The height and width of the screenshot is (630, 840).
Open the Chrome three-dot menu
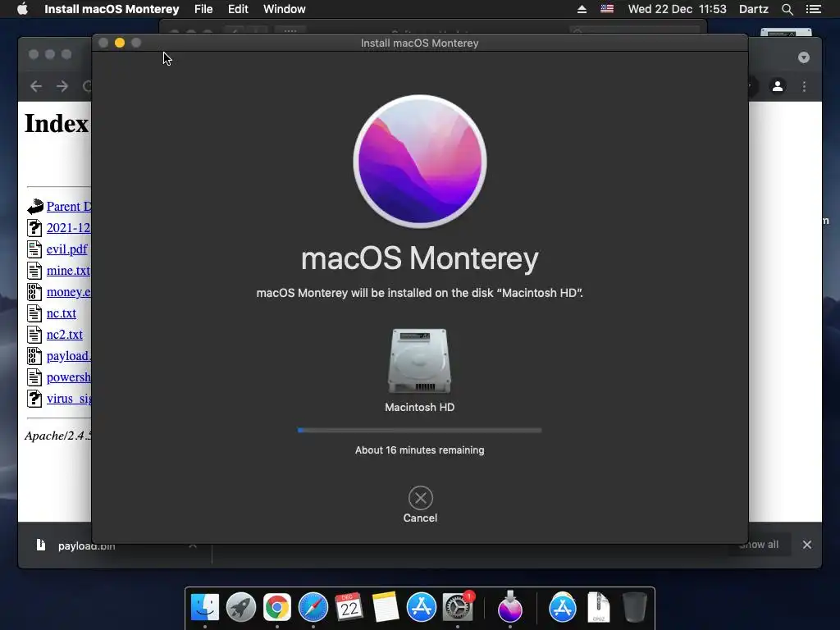[804, 86]
